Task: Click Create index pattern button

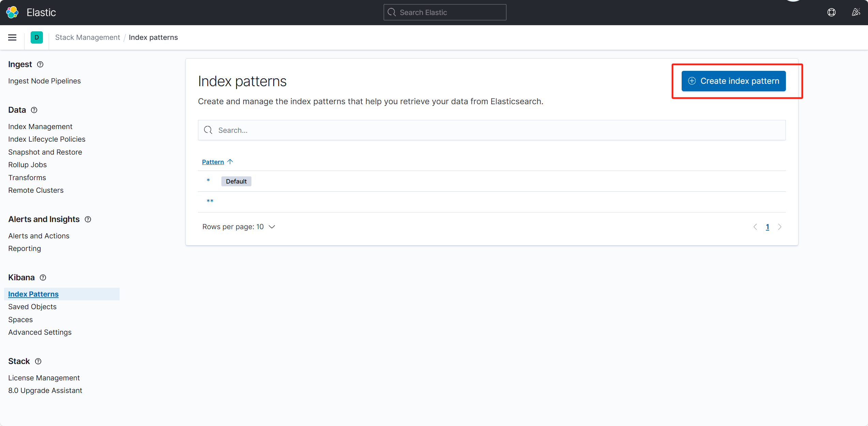Action: tap(733, 81)
